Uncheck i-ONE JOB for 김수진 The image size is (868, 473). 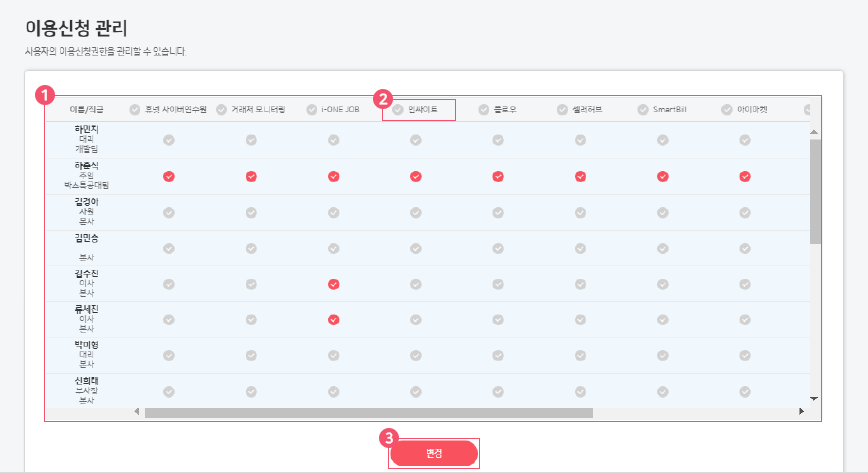(x=334, y=284)
